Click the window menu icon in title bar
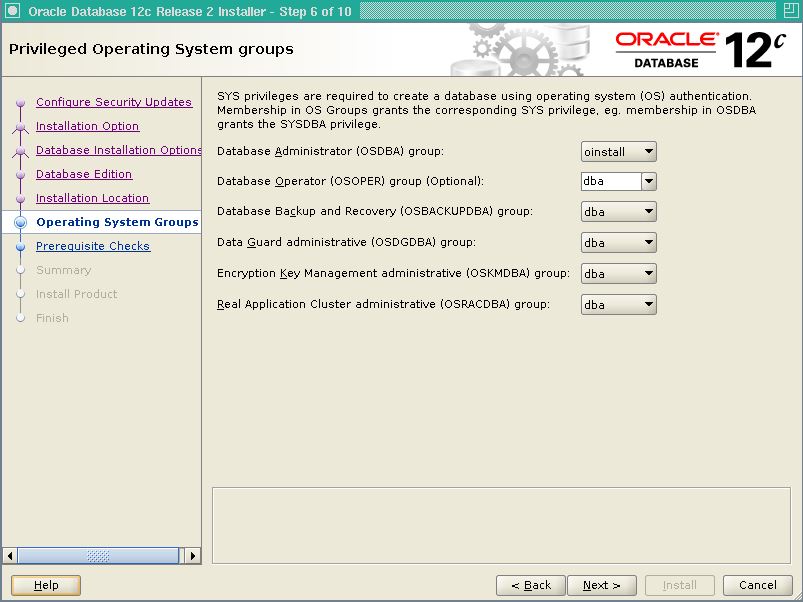Viewport: 803px width, 602px height. (12, 11)
